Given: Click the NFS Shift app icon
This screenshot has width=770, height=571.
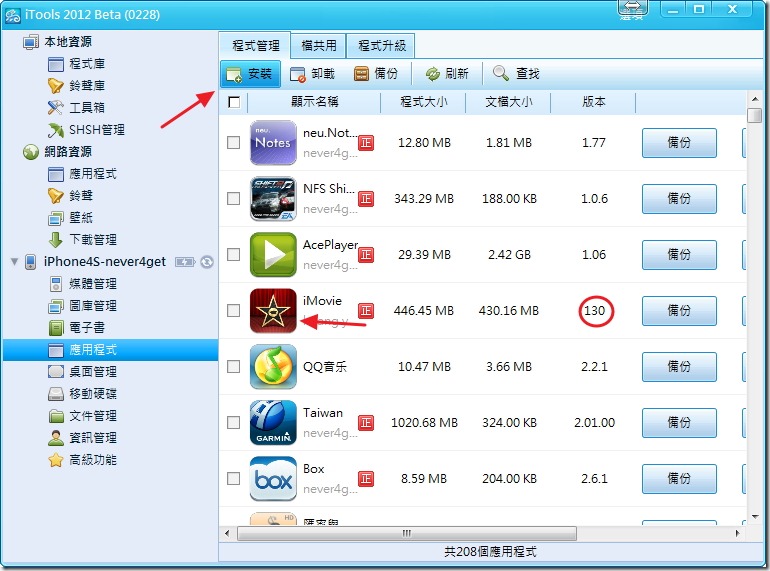Looking at the screenshot, I should tap(273, 198).
